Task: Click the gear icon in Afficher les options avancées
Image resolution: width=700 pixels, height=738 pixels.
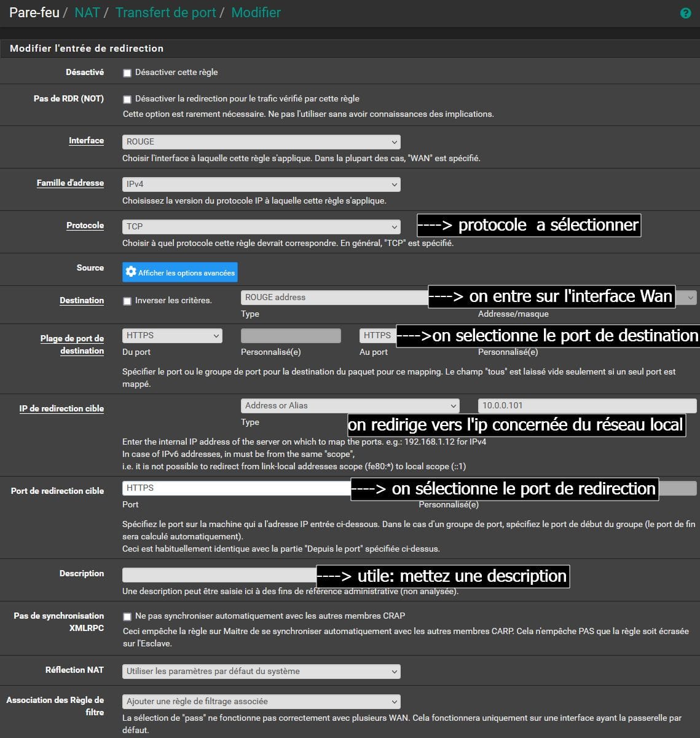Action: (x=131, y=272)
